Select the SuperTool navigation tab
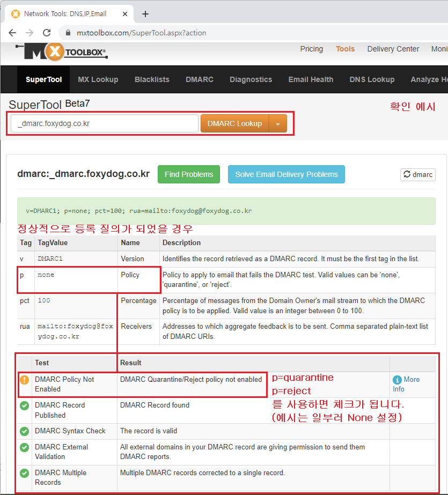The image size is (448, 495). click(x=43, y=79)
